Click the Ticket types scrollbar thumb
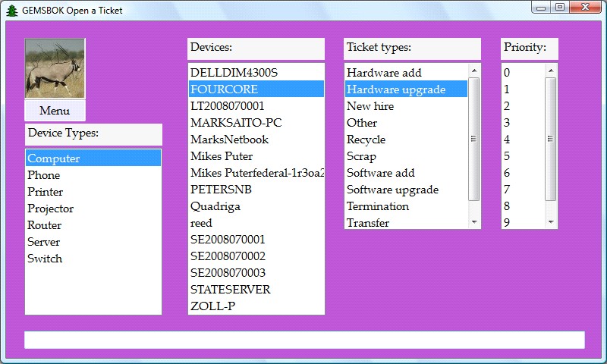Viewport: 607px width, 364px height. [x=474, y=138]
